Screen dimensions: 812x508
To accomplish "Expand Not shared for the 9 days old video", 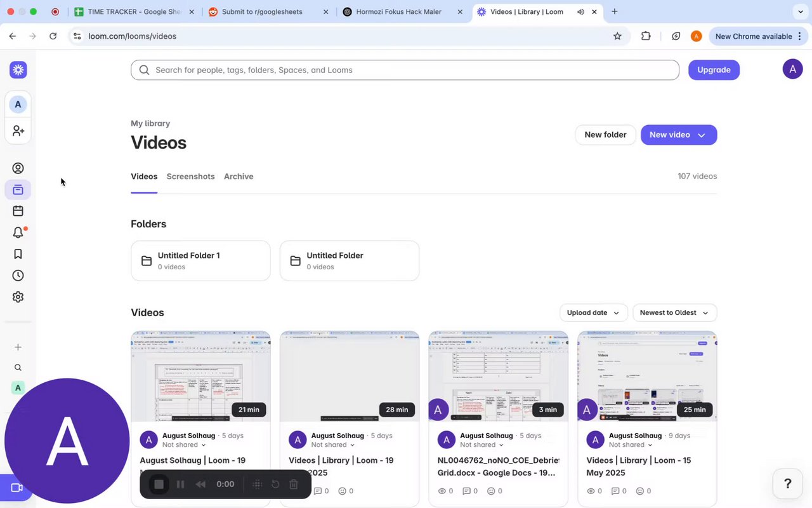I will point(631,445).
